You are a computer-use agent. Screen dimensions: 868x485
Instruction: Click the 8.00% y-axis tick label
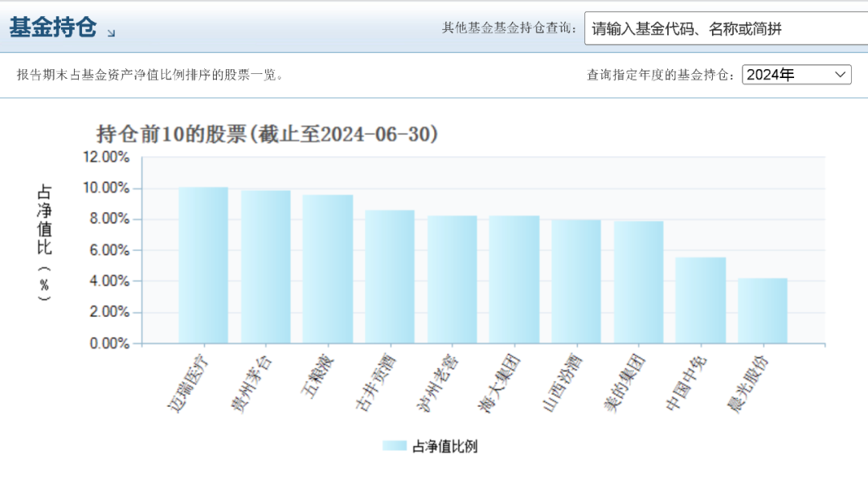coord(109,219)
